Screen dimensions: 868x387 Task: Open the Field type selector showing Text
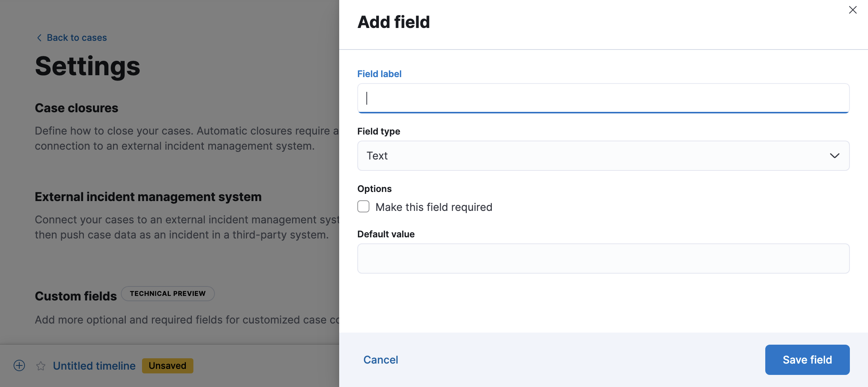[x=603, y=156]
